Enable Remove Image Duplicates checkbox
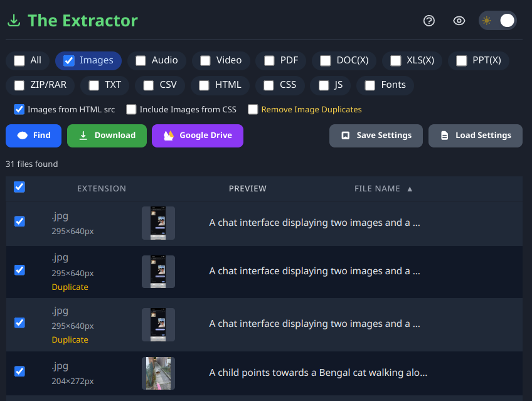Screen dimensions: 532x401 [x=253, y=109]
